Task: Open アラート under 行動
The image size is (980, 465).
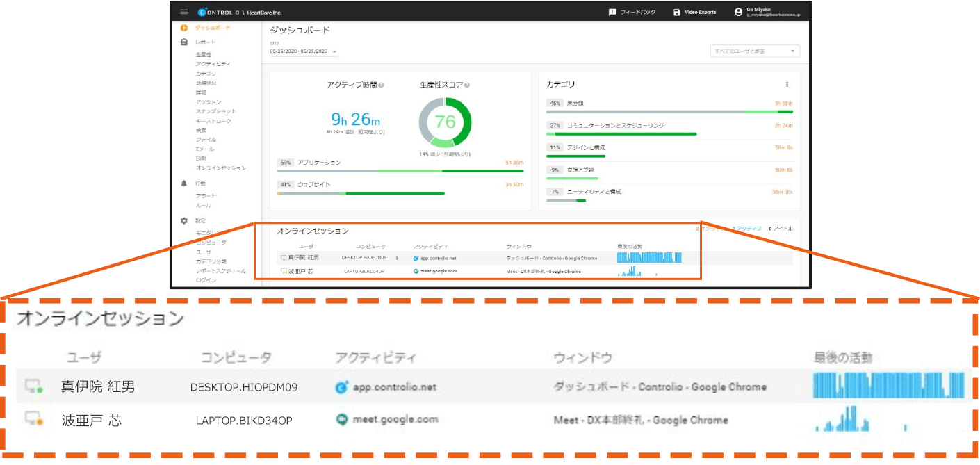Action: coord(206,196)
